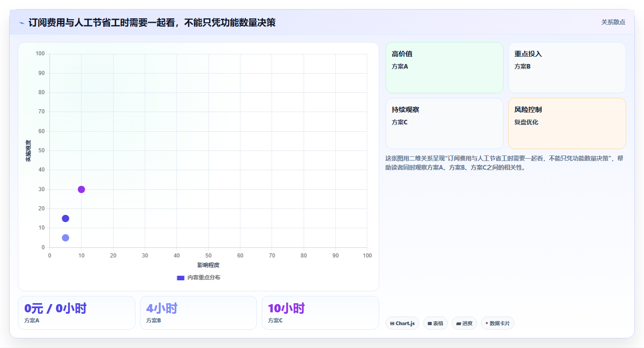This screenshot has width=644, height=348.
Task: Click the 影响程度 x-axis title
Action: pos(209,265)
